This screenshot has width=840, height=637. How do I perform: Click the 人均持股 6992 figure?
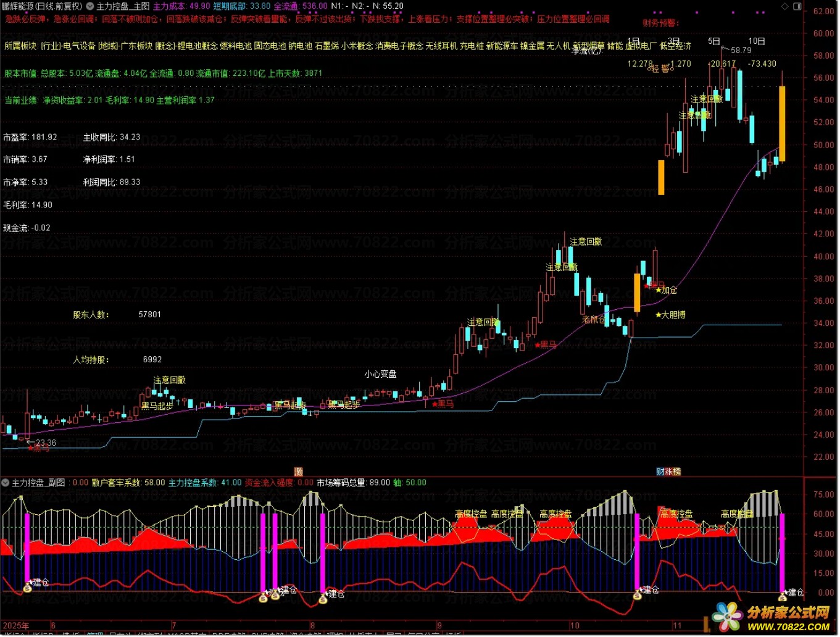click(152, 359)
